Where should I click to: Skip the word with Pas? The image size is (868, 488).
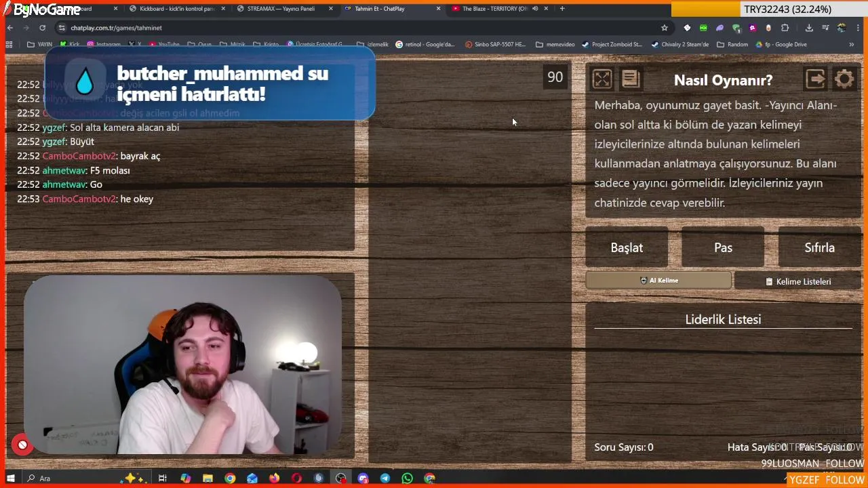click(723, 248)
